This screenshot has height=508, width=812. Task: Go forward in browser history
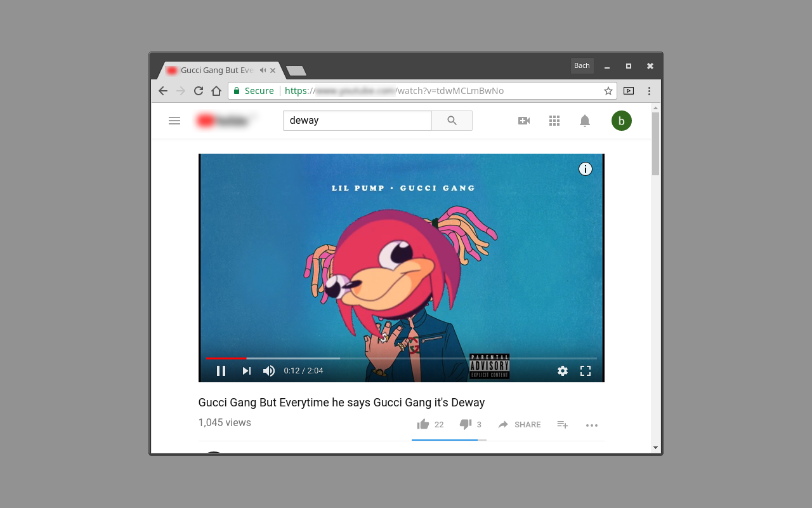tap(181, 91)
